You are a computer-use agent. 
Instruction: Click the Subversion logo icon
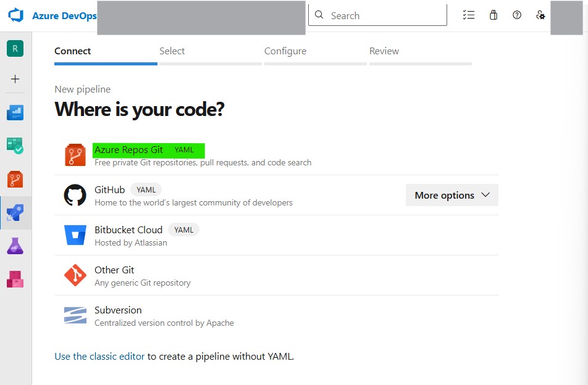point(75,315)
